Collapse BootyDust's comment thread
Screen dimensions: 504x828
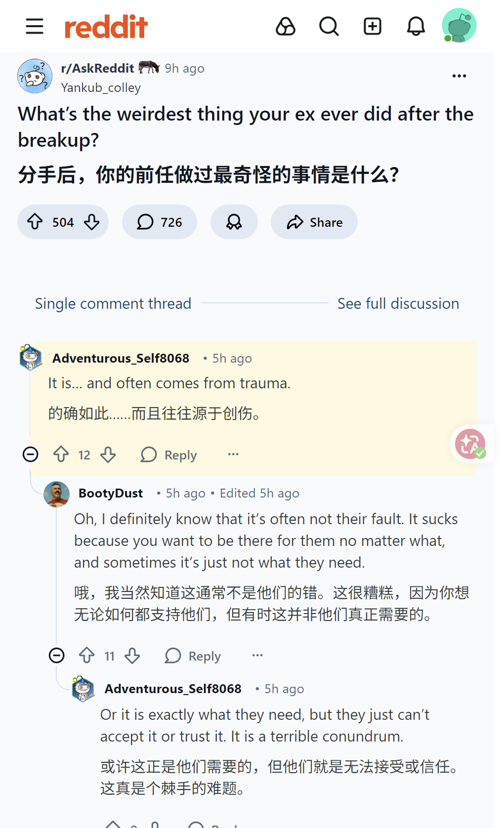tap(57, 656)
